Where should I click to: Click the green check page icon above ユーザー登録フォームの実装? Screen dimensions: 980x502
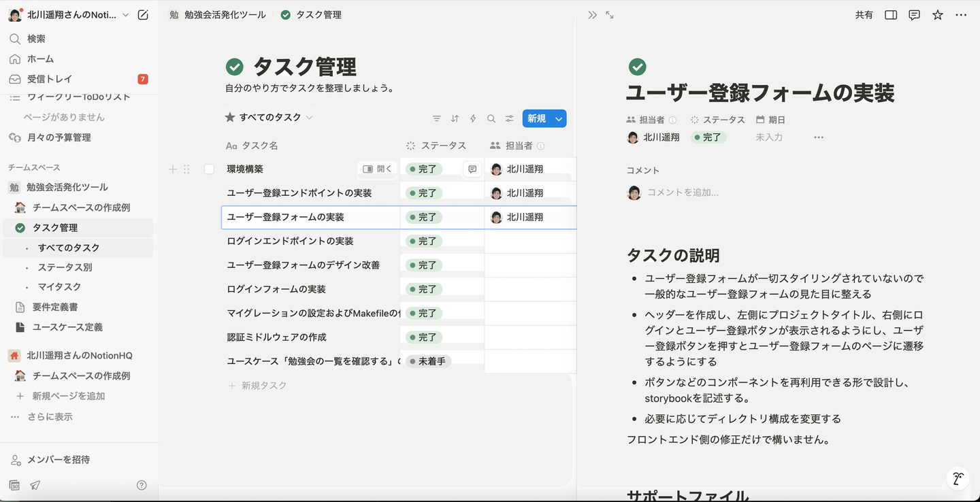(637, 67)
